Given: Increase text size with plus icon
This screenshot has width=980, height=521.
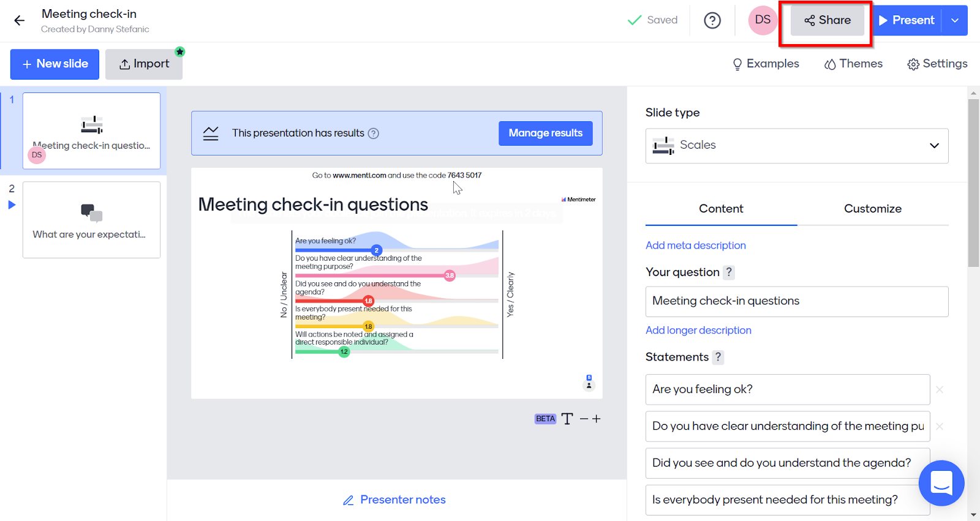Looking at the screenshot, I should [597, 419].
